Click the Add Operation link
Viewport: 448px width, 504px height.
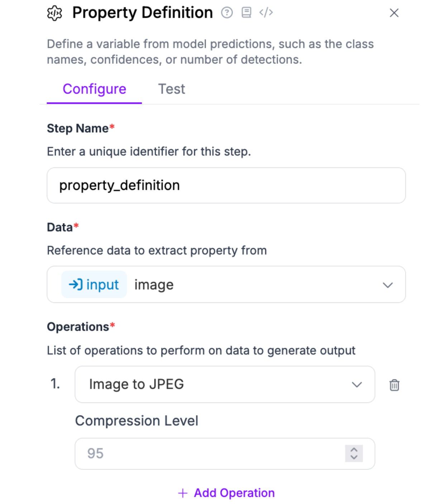234,493
